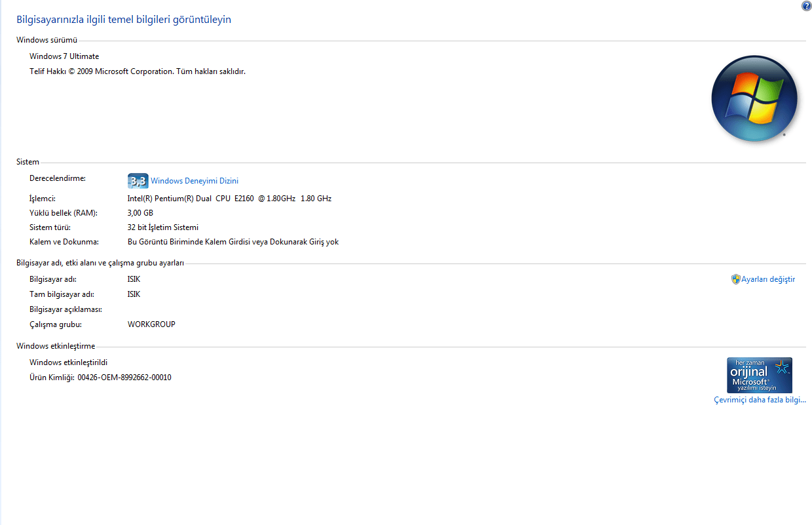Click the Derecelendirme label
This screenshot has width=812, height=525.
58,178
